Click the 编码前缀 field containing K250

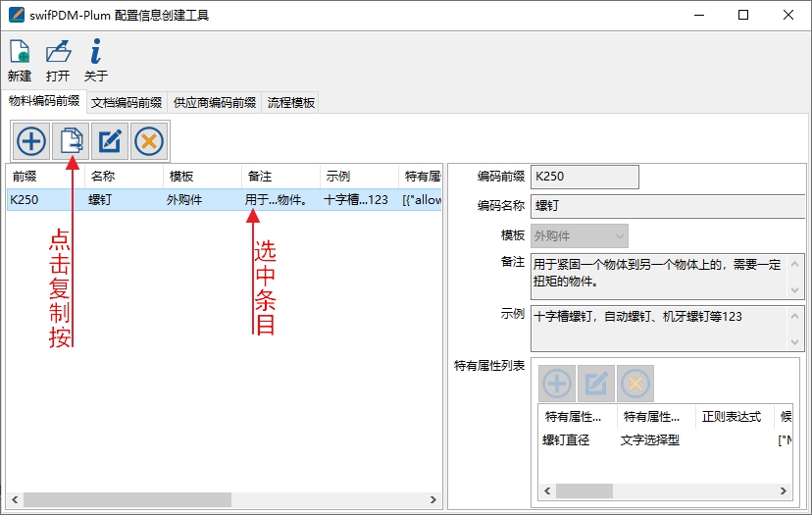coord(584,177)
